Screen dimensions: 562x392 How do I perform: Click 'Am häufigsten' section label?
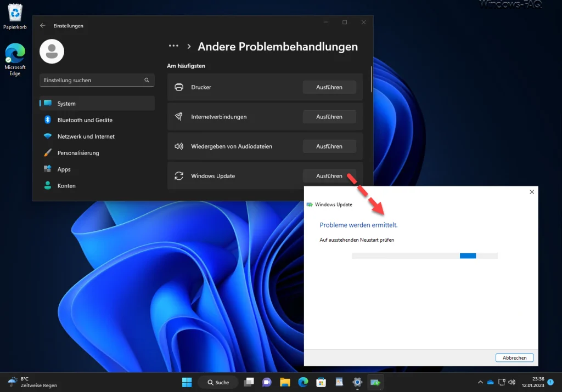coord(186,66)
